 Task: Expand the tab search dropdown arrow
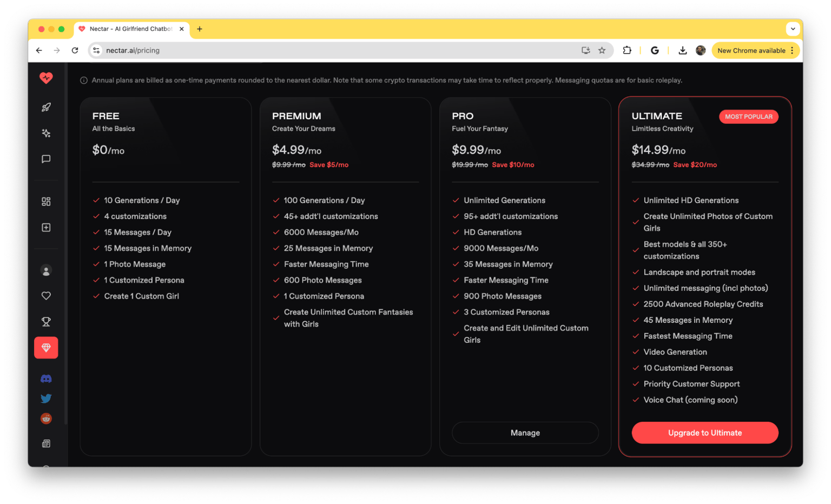793,29
